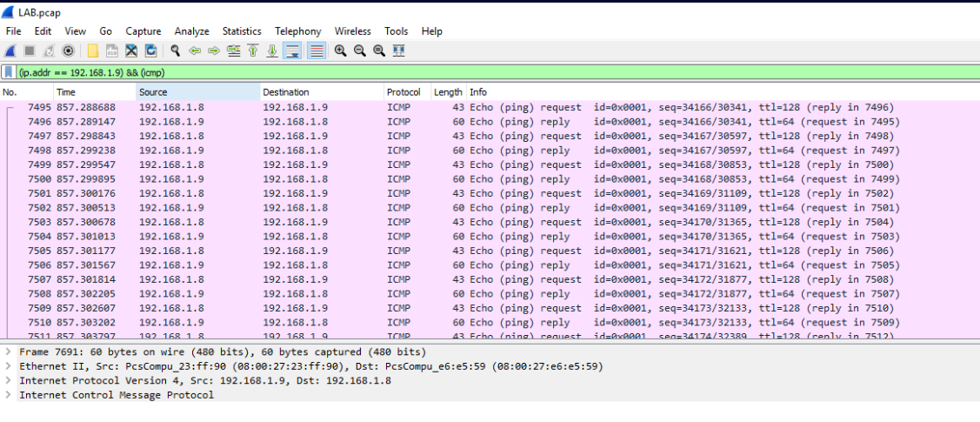Image resolution: width=980 pixels, height=422 pixels.
Task: Reload the capture file
Action: [150, 51]
